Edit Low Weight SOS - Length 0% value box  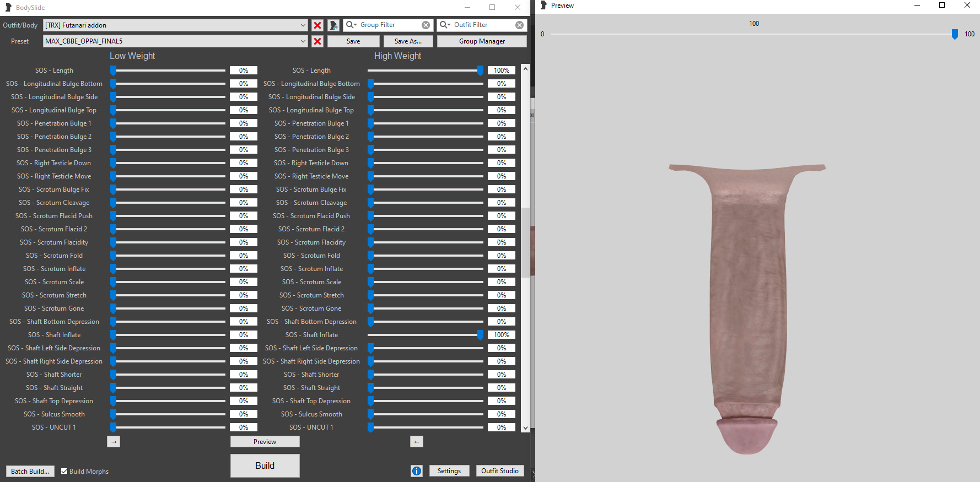(244, 71)
